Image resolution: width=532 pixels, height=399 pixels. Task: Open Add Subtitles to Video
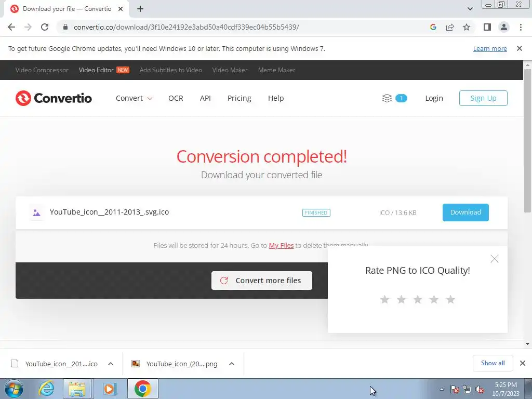tap(170, 70)
